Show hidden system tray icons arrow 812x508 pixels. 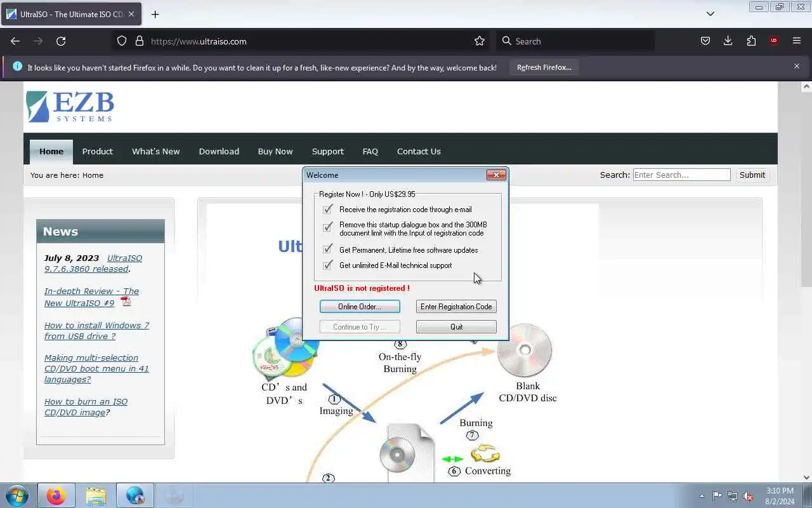[x=702, y=496]
